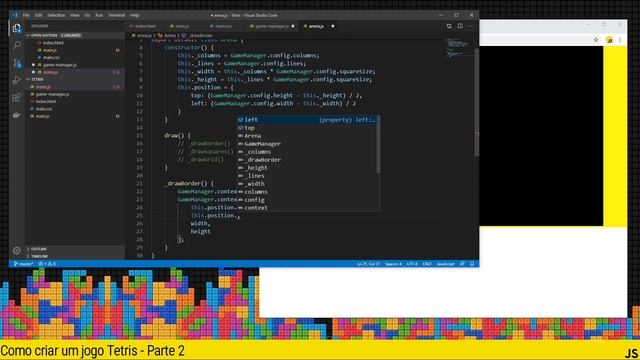Open the Search view in the activity bar
Image resolution: width=640 pixels, height=360 pixels.
[17, 45]
